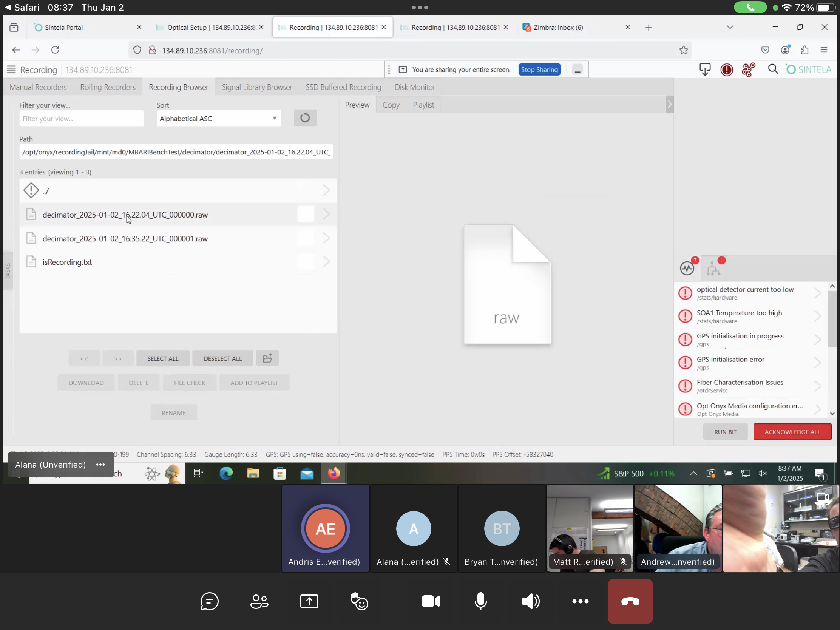Image resolution: width=840 pixels, height=630 pixels.
Task: Create a new folder with folder icon
Action: [x=267, y=358]
